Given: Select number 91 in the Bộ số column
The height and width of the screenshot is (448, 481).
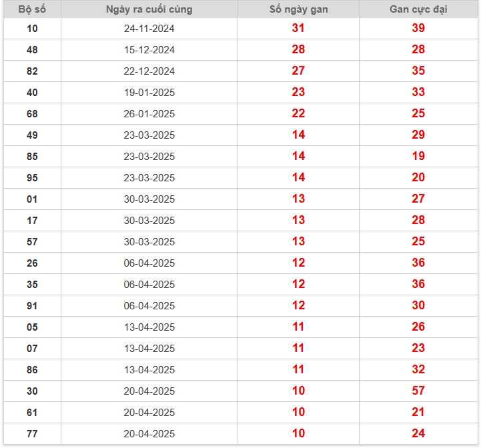Looking at the screenshot, I should pyautogui.click(x=32, y=306).
